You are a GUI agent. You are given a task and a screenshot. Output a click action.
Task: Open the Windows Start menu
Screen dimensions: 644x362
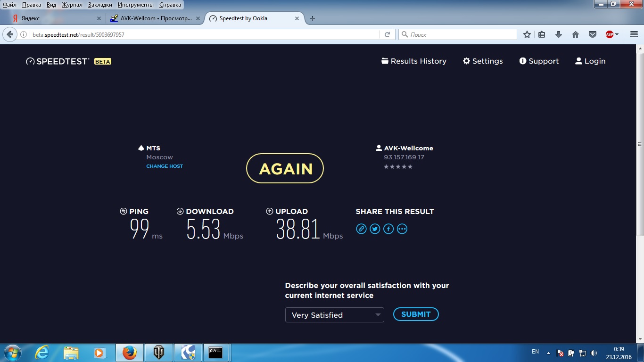12,353
